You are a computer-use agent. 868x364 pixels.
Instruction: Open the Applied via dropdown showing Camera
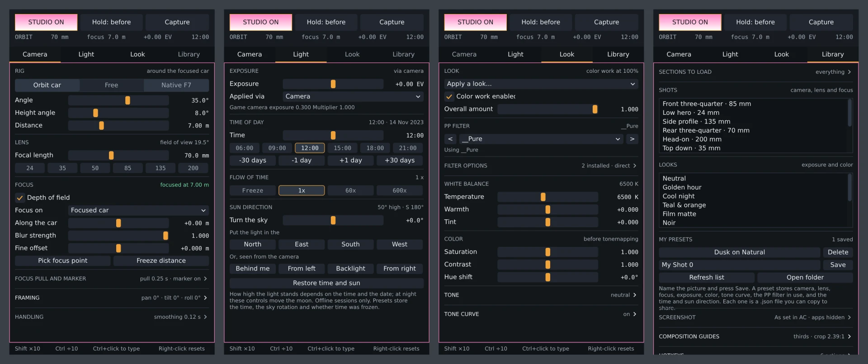click(353, 96)
